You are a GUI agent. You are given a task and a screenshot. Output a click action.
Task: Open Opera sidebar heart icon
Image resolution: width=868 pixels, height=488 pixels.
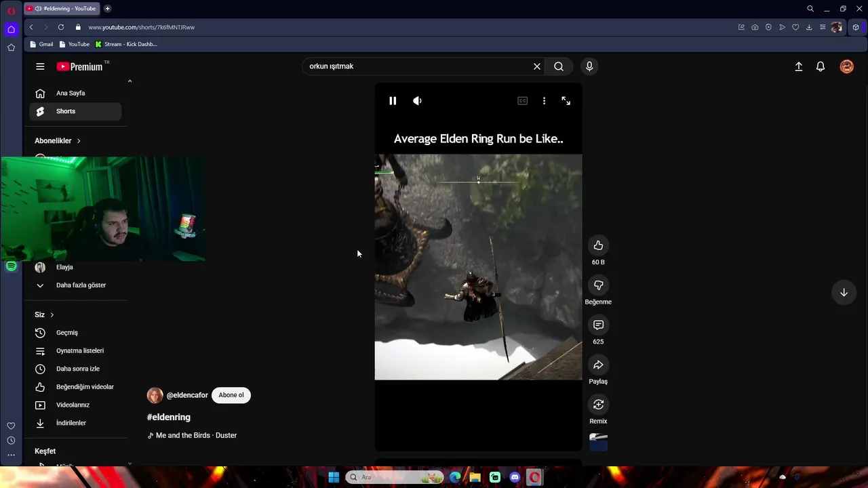[11, 426]
